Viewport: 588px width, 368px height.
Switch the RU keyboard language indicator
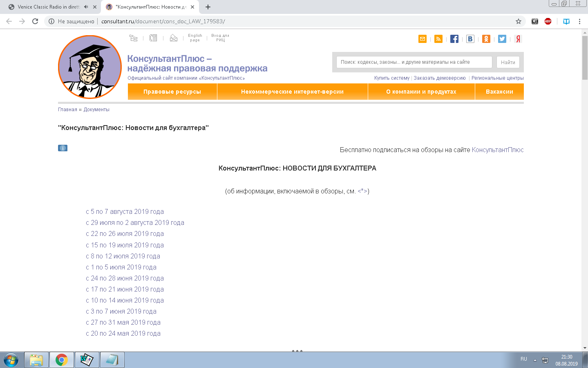pos(524,359)
